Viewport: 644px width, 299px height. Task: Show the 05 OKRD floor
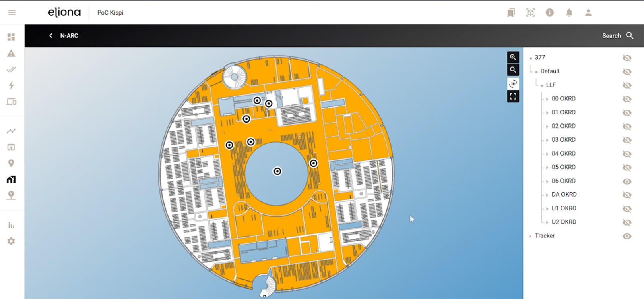(x=627, y=168)
